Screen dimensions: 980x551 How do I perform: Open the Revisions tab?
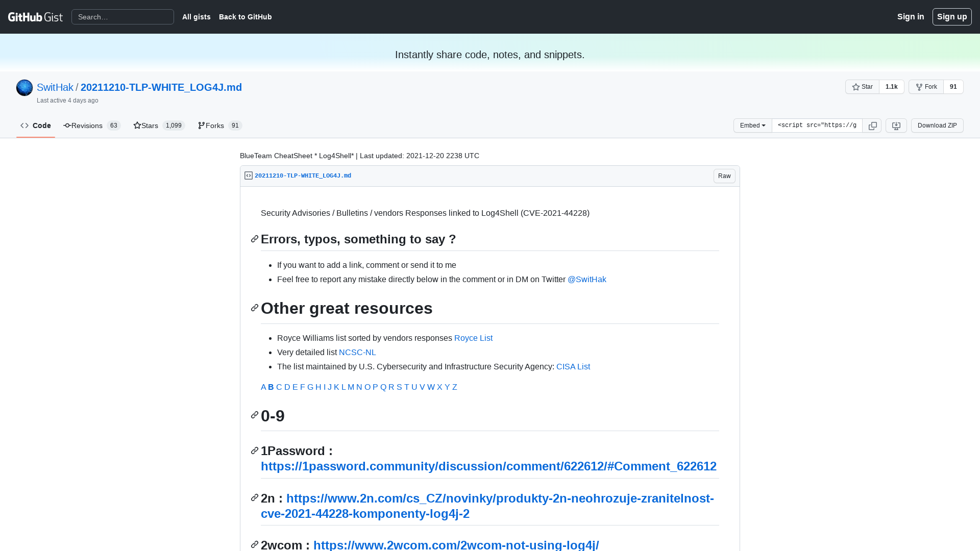(92, 126)
